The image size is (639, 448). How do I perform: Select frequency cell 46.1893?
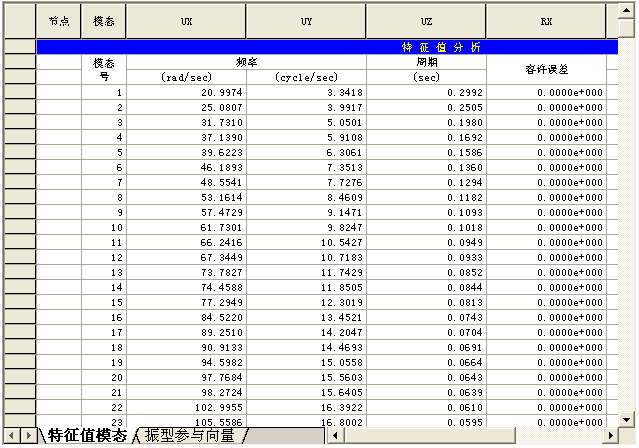(186, 168)
